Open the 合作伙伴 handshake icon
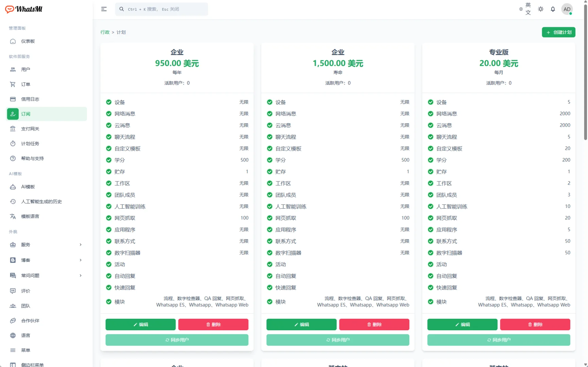588x367 pixels. (13, 321)
